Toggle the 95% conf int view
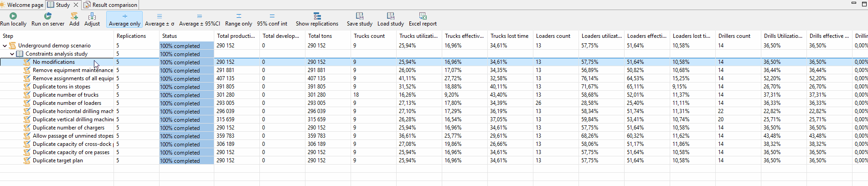Viewport: 868px width, 186px height. click(272, 20)
